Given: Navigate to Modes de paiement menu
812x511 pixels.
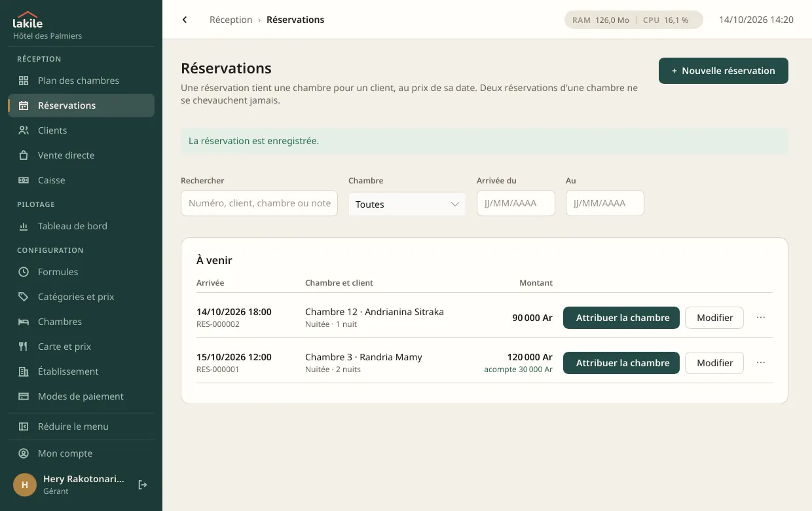Looking at the screenshot, I should [x=81, y=396].
